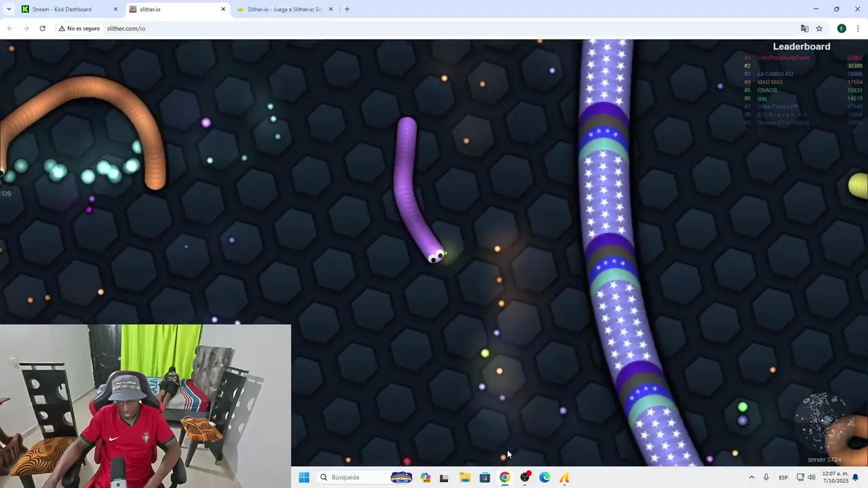
Task: Open OBS Studio from the taskbar
Action: 525,477
